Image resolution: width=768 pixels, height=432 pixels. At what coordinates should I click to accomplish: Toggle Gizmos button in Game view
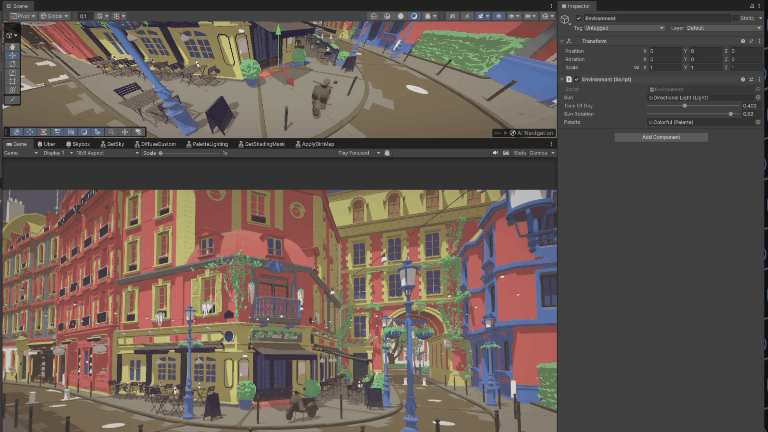[538, 153]
